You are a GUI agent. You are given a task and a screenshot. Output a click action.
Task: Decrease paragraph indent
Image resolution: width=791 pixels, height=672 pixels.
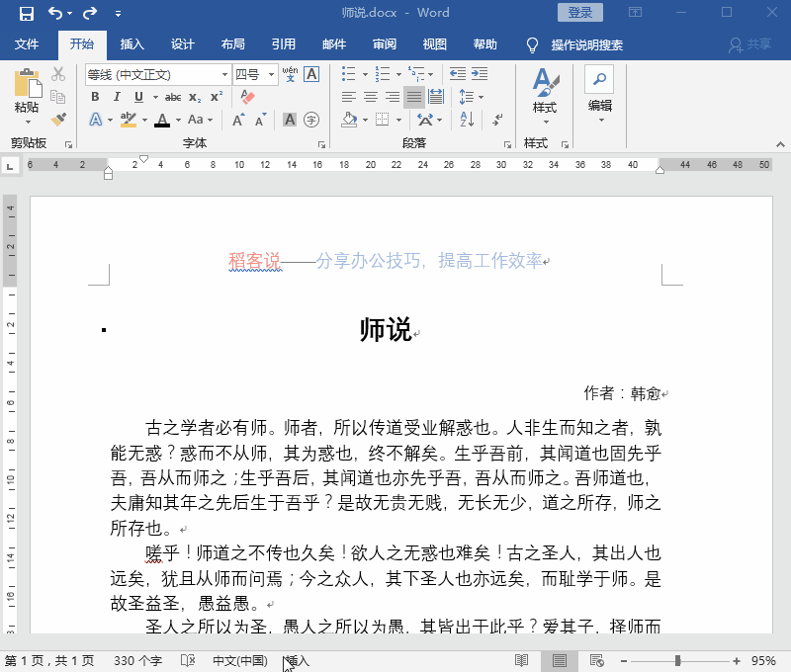458,74
